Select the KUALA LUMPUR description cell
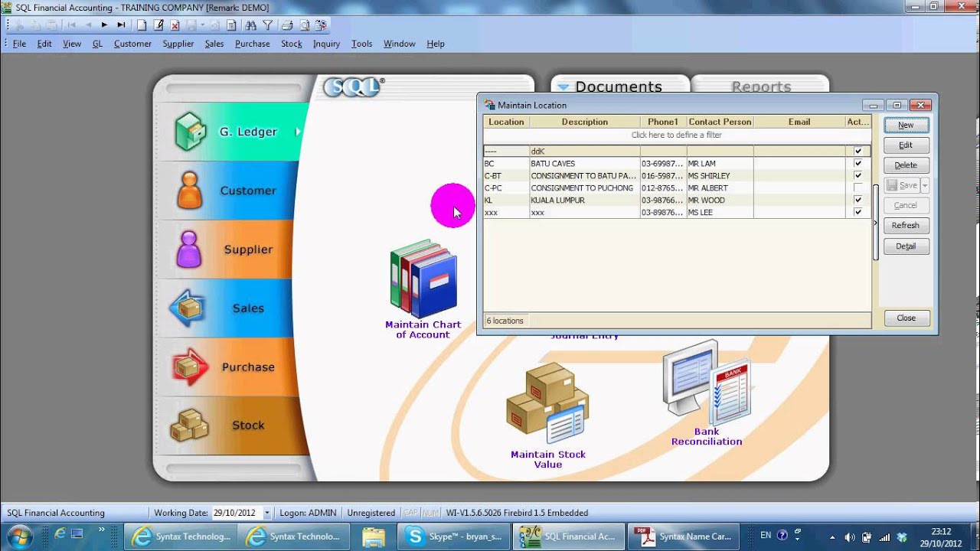 pyautogui.click(x=585, y=201)
